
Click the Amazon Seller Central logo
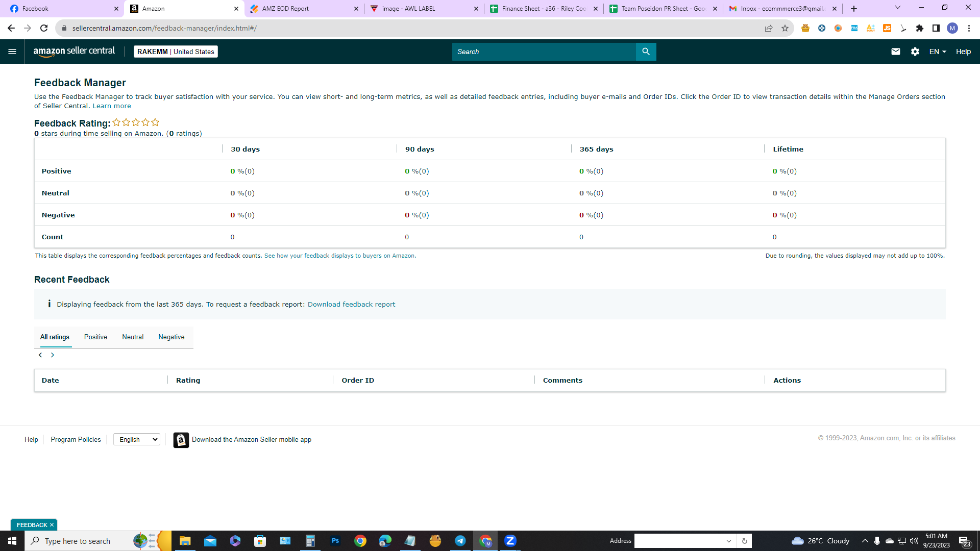click(75, 52)
